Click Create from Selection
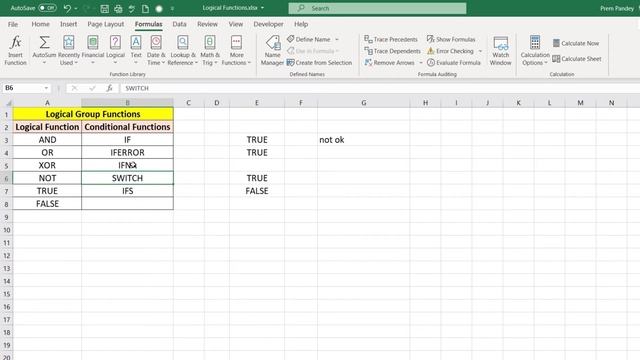Viewport: 640px width, 360px height. [319, 62]
